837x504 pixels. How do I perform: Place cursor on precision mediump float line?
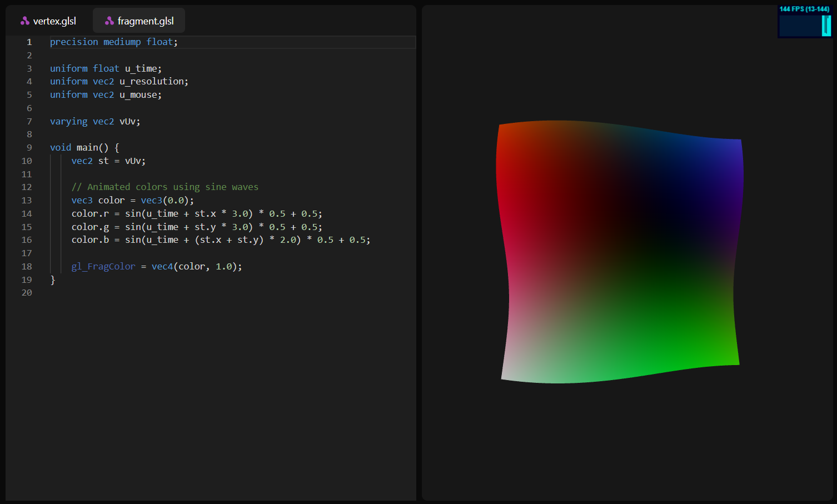tap(114, 42)
